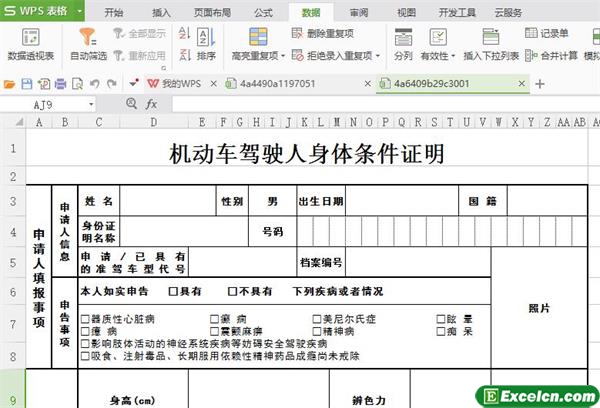Expand the 拒绝录入重复项 dropdown arrow
Viewport: 600px width, 408px height.
pos(378,56)
